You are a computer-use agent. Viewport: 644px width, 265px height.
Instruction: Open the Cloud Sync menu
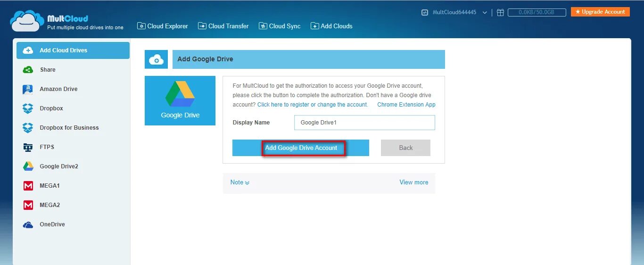(x=280, y=26)
